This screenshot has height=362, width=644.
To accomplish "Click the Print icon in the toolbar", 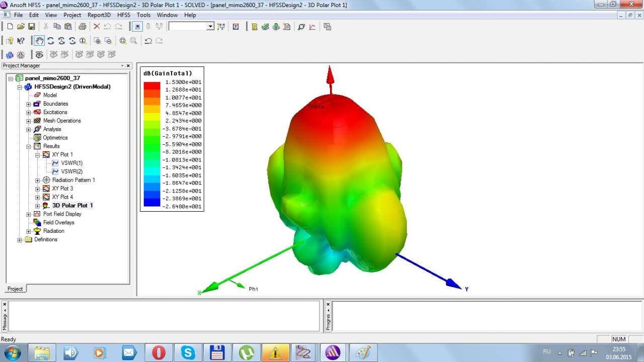I will tap(82, 27).
